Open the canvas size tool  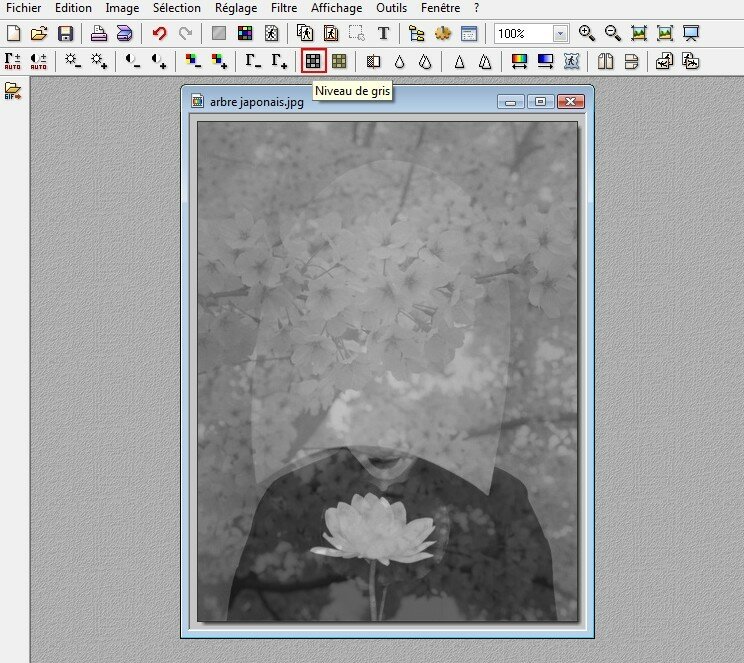pyautogui.click(x=331, y=34)
